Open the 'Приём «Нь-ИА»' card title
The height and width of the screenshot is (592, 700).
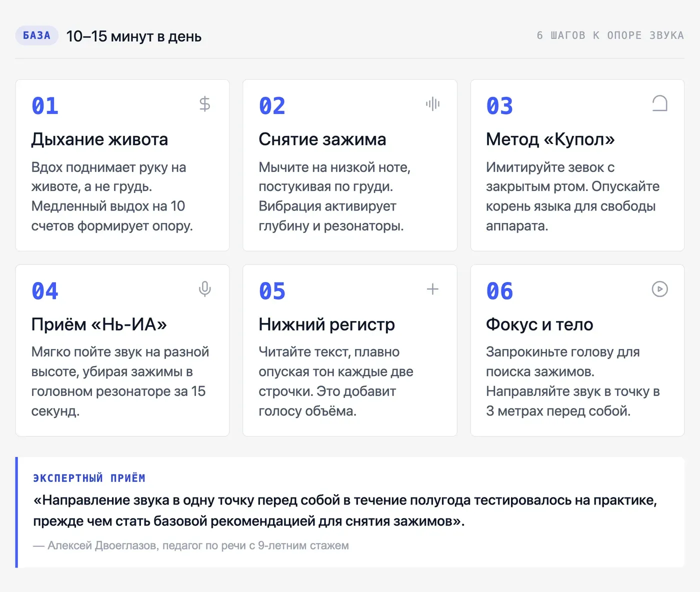coord(99,324)
